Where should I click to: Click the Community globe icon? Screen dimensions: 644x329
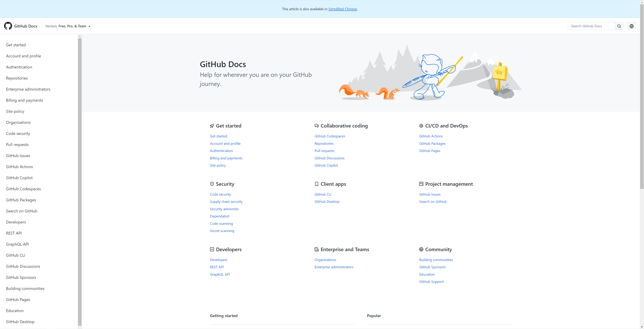pyautogui.click(x=421, y=249)
